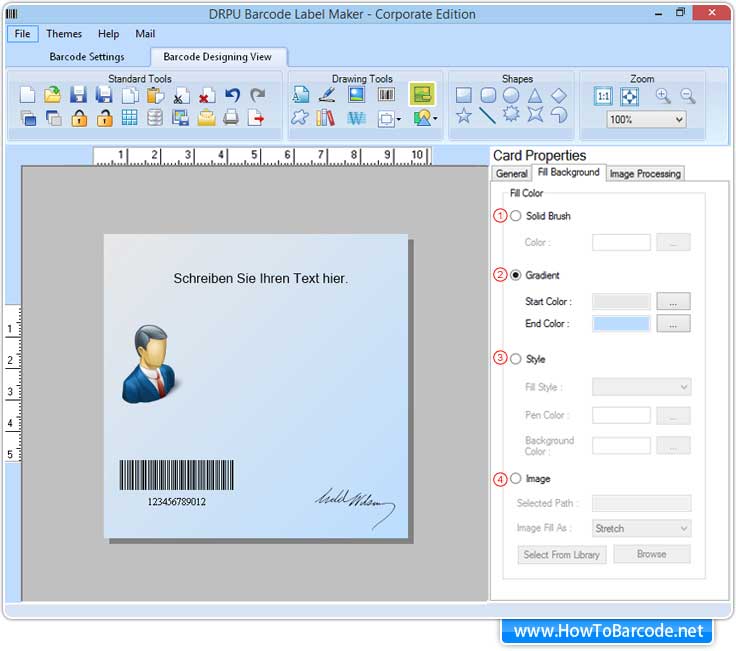Switch to the Image Processing tab

(x=645, y=174)
